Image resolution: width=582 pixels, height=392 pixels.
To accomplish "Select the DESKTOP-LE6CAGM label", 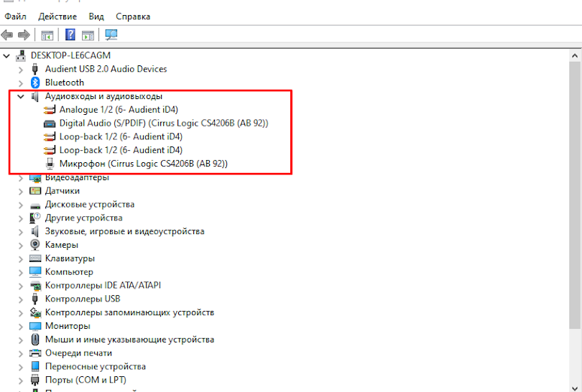I will tap(70, 55).
